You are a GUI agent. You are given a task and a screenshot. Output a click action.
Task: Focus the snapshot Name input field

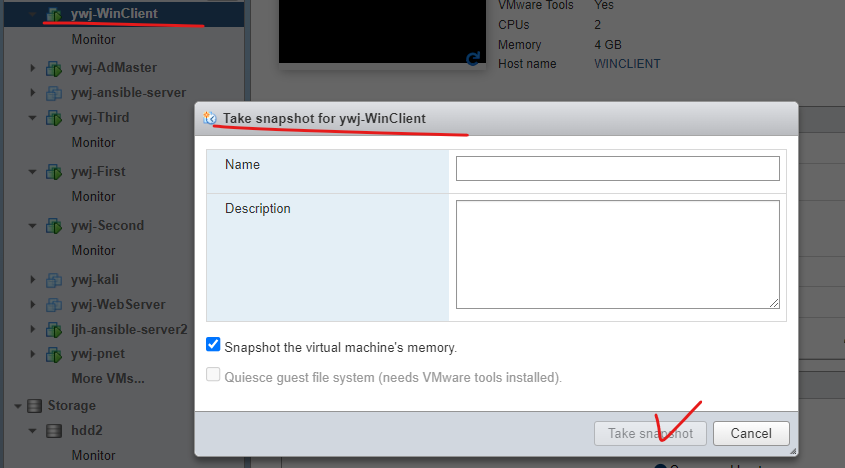click(x=618, y=168)
